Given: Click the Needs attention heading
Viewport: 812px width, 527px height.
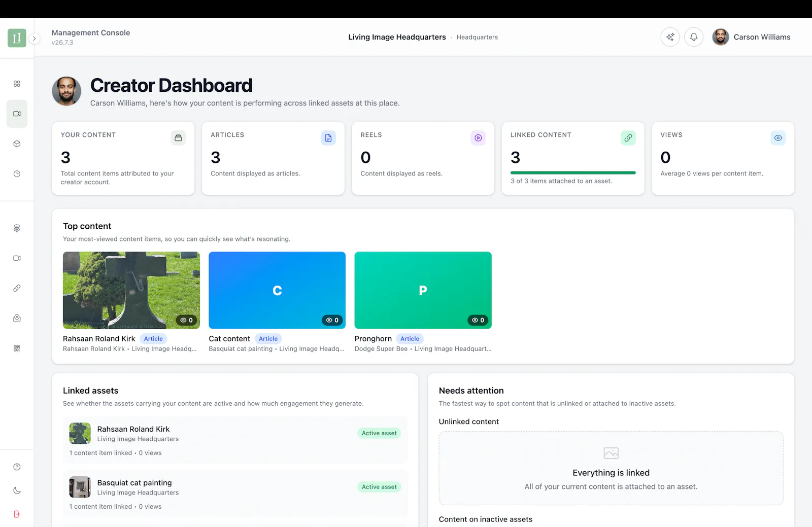Looking at the screenshot, I should (471, 391).
